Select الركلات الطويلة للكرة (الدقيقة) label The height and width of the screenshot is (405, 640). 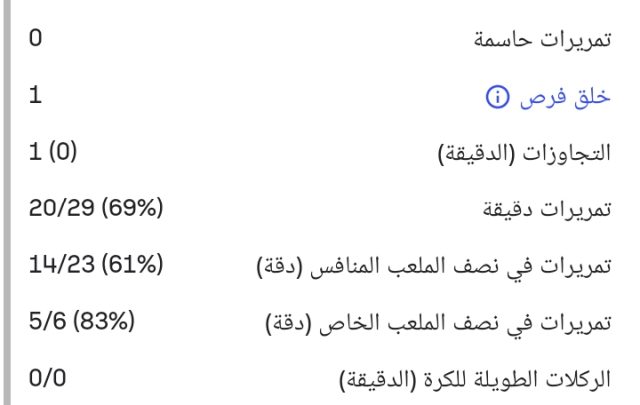[x=481, y=382]
